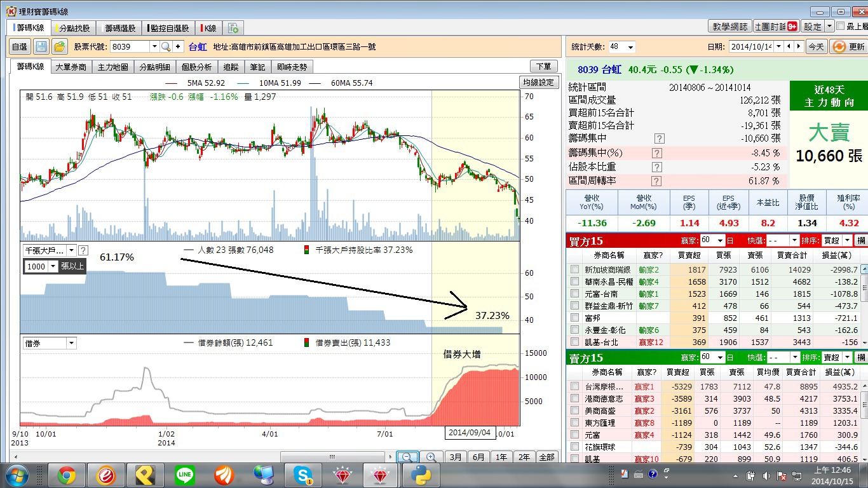Viewport: 868px width, 488px height.
Task: Open the folder icon in the toolbar
Action: click(x=60, y=46)
